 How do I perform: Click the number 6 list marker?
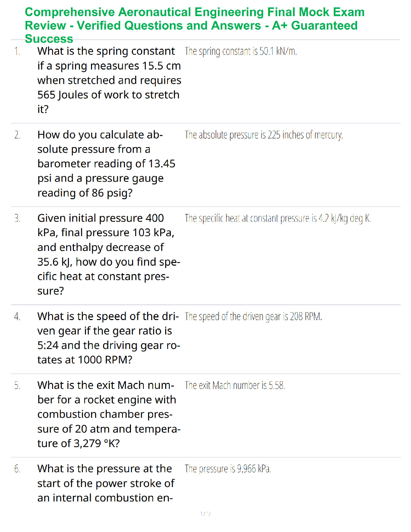point(17,469)
